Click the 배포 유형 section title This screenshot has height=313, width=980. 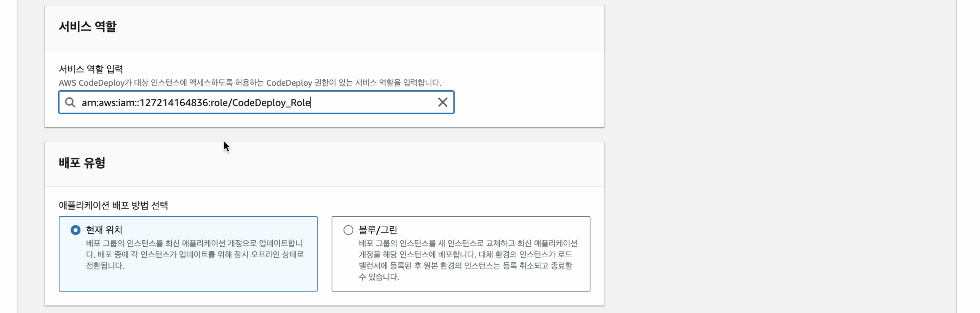tap(82, 163)
